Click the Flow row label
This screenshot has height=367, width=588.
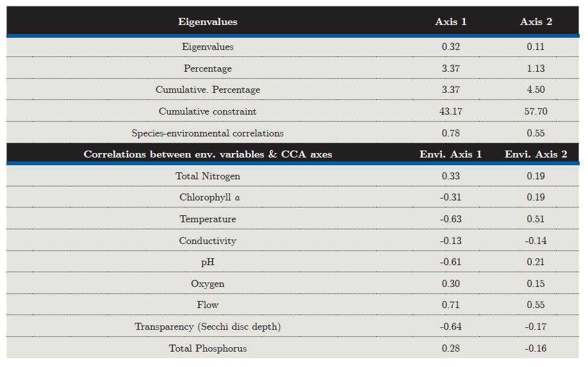(208, 305)
